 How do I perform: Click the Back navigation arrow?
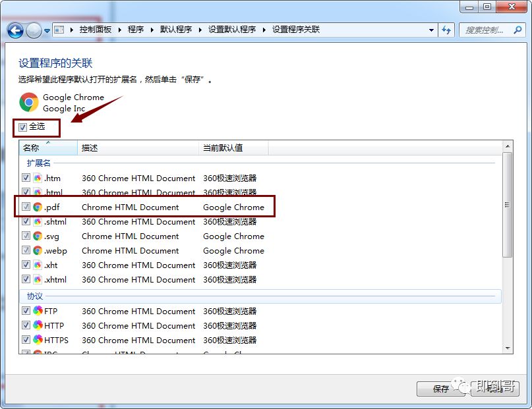click(x=15, y=31)
